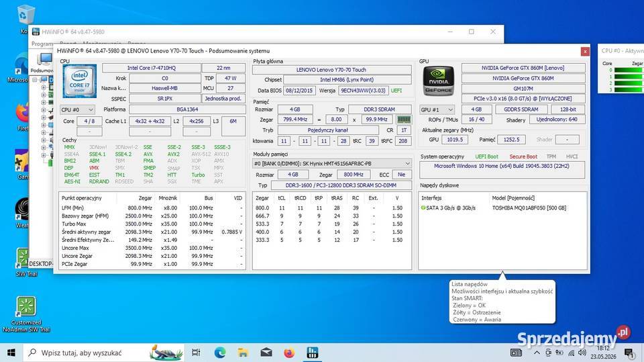Screen dimensions: 644x362
Task: Click the DDR3 SDRAM memory type field
Action: click(x=380, y=109)
